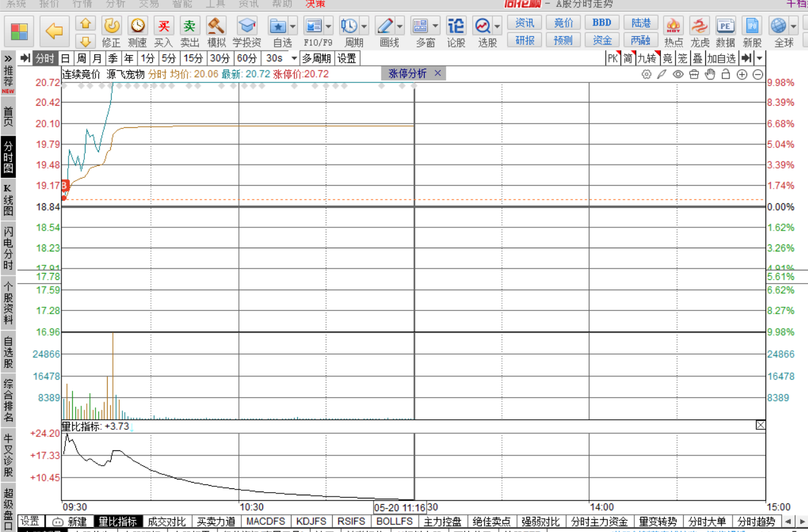Switch to the KDJFS indicator tab
808x532 pixels.
click(x=311, y=522)
